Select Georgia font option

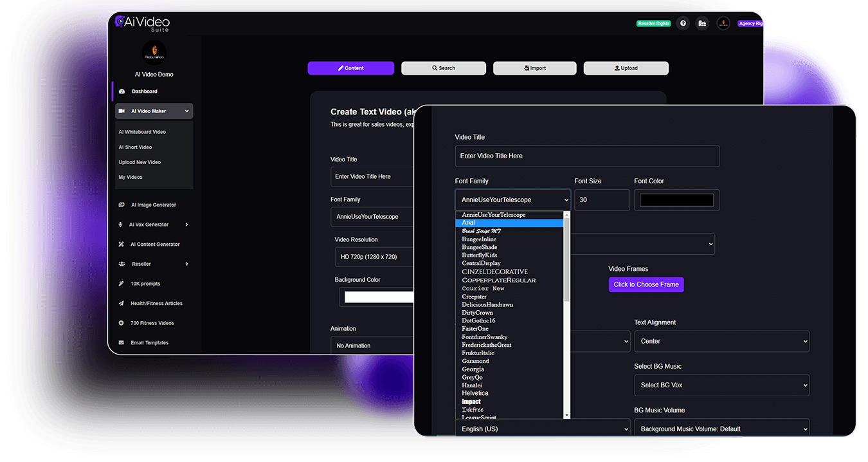pyautogui.click(x=509, y=369)
